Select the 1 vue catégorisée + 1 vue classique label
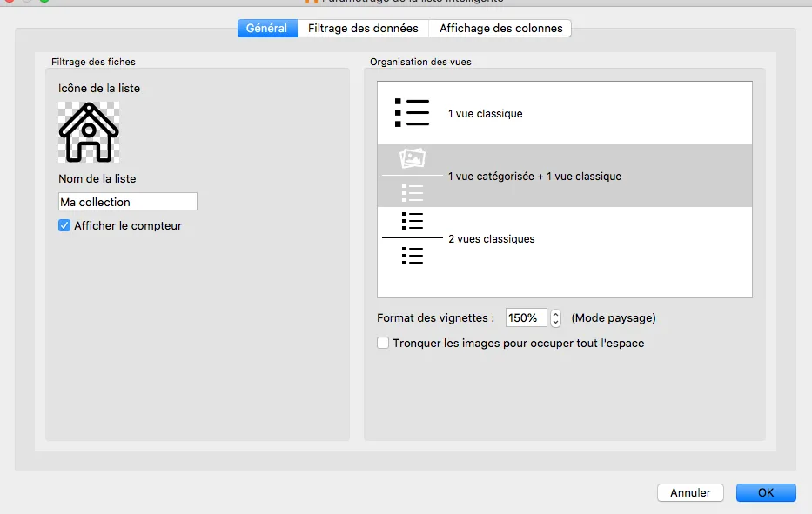The image size is (812, 514). point(534,177)
